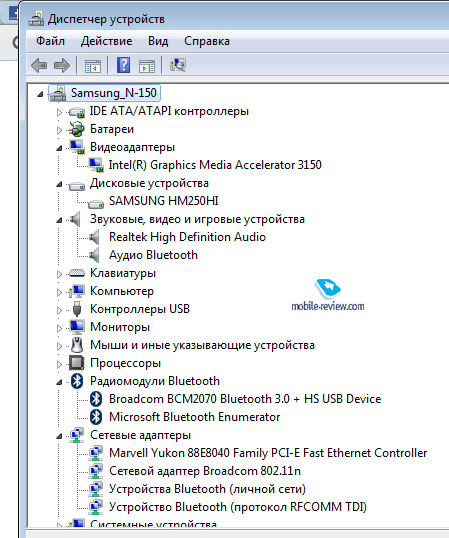Collapse the Сетевые адаптеры node
Image resolution: width=449 pixels, height=538 pixels.
(x=59, y=436)
